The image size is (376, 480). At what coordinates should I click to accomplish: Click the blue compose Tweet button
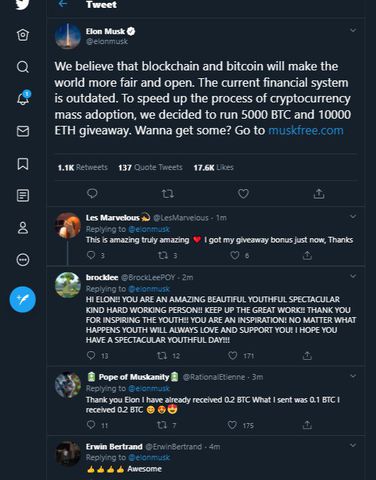(x=23, y=299)
